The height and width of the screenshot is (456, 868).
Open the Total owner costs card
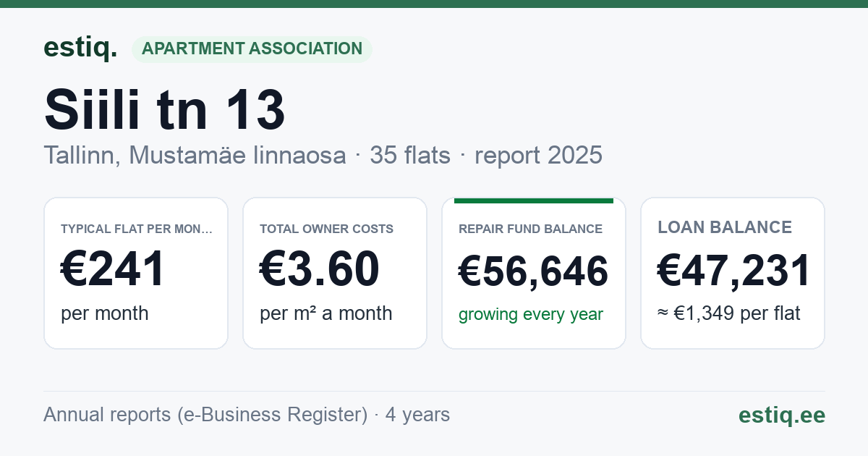335,273
